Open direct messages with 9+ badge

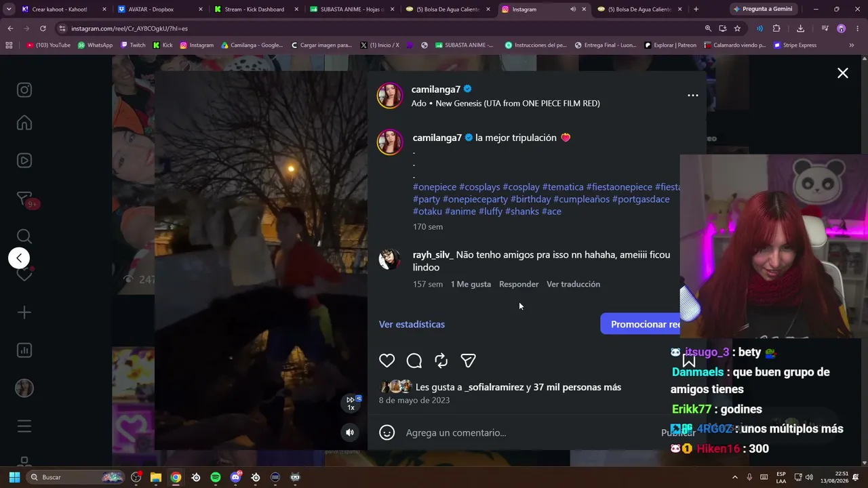pos(24,199)
